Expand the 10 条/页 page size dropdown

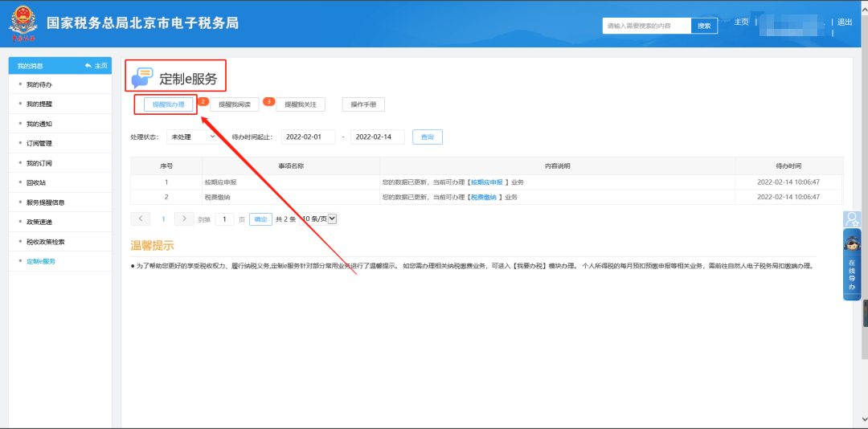pyautogui.click(x=318, y=219)
